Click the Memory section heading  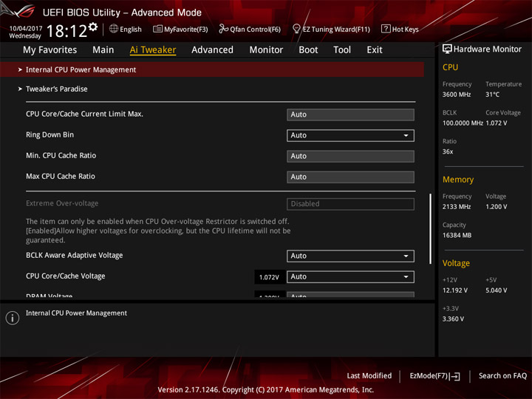[x=458, y=180]
